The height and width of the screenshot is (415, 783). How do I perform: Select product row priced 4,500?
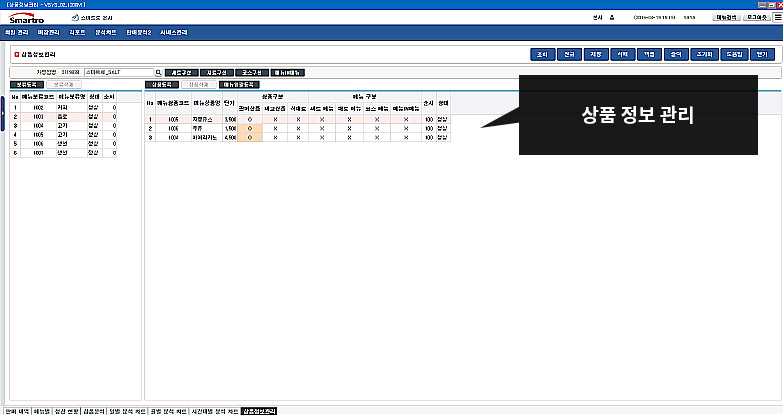298,137
